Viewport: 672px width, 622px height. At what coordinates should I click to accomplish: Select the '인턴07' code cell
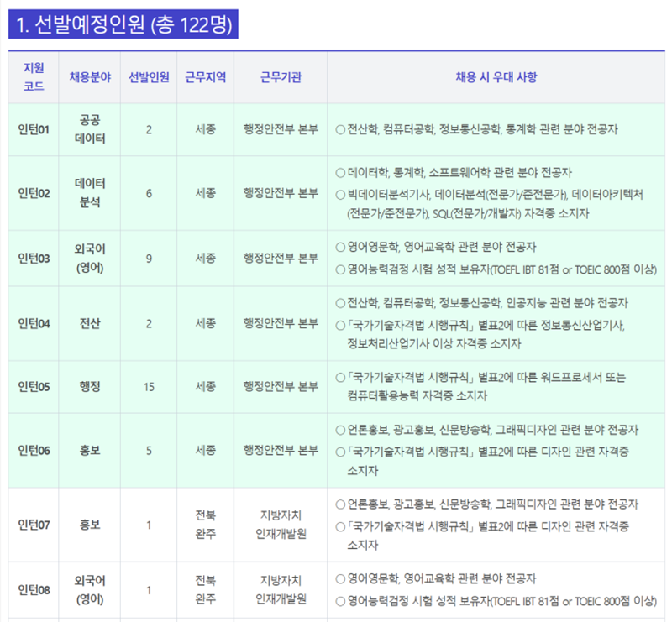click(x=34, y=525)
